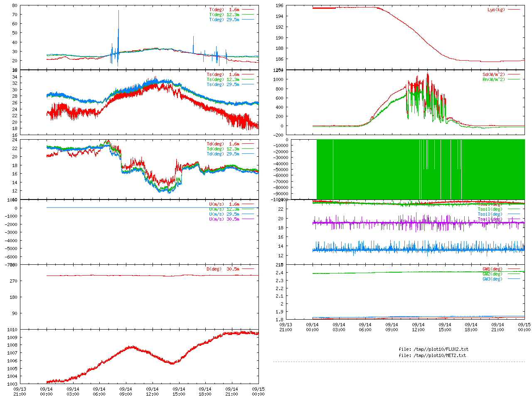The width and height of the screenshot is (532, 399).
Task: Click the '2.4' tick on the GW plot
Action: pos(280,273)
